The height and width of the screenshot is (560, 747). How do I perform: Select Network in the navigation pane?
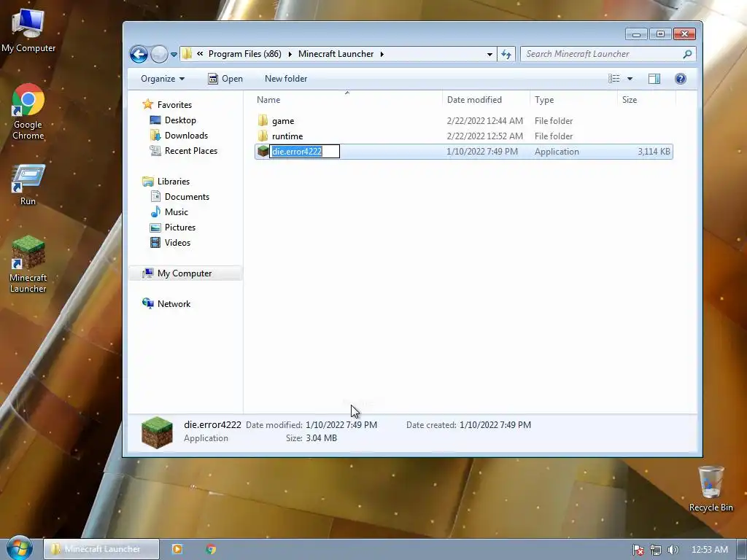174,304
